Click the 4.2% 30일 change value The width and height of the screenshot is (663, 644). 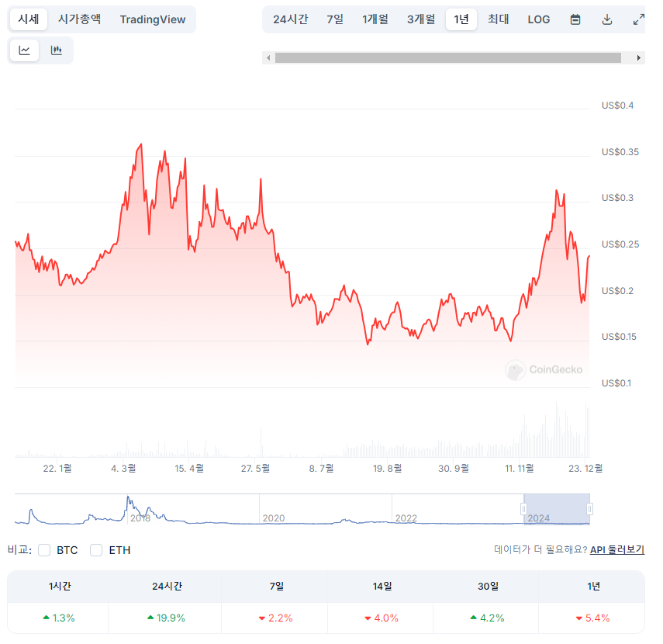[x=492, y=618]
